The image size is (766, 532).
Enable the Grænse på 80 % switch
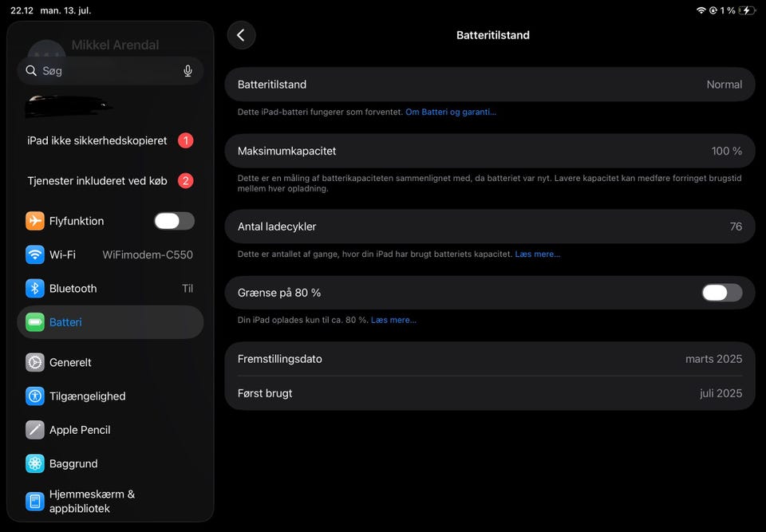point(722,293)
